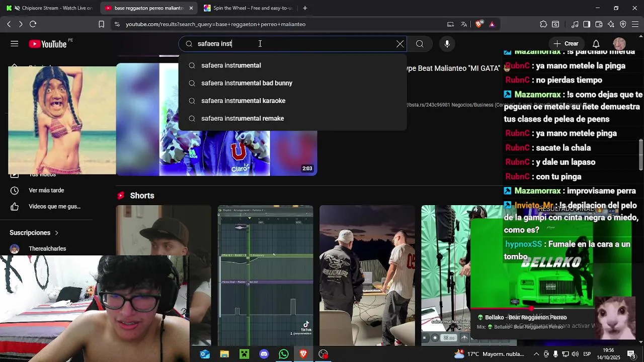Image resolution: width=644 pixels, height=362 pixels.
Task: Open OBS Studio from the taskbar
Action: coord(324,354)
